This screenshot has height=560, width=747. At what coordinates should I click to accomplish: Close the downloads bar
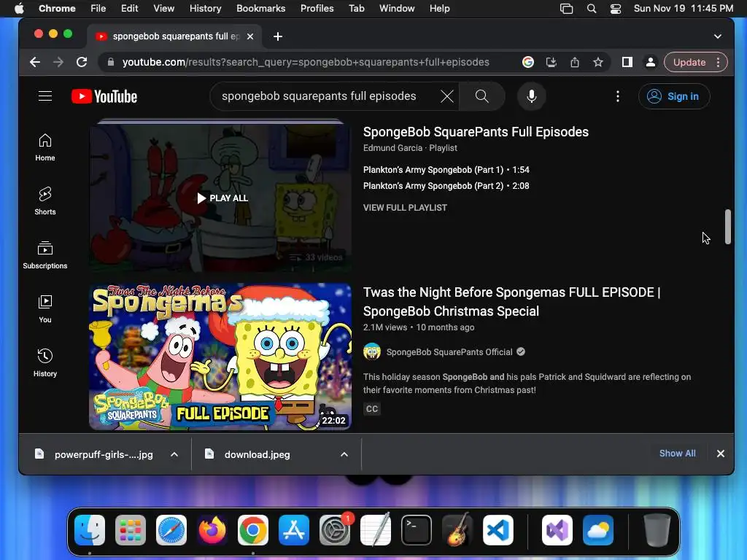pos(720,454)
